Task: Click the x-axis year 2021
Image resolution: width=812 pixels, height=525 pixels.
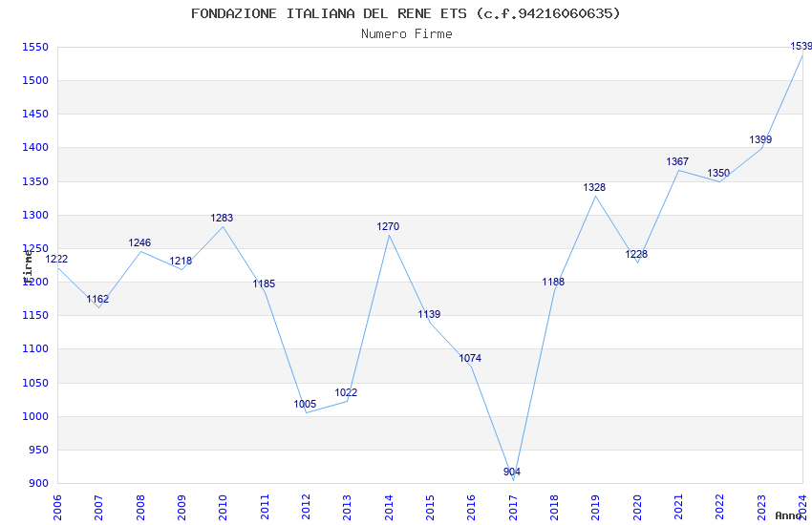Action: point(678,508)
